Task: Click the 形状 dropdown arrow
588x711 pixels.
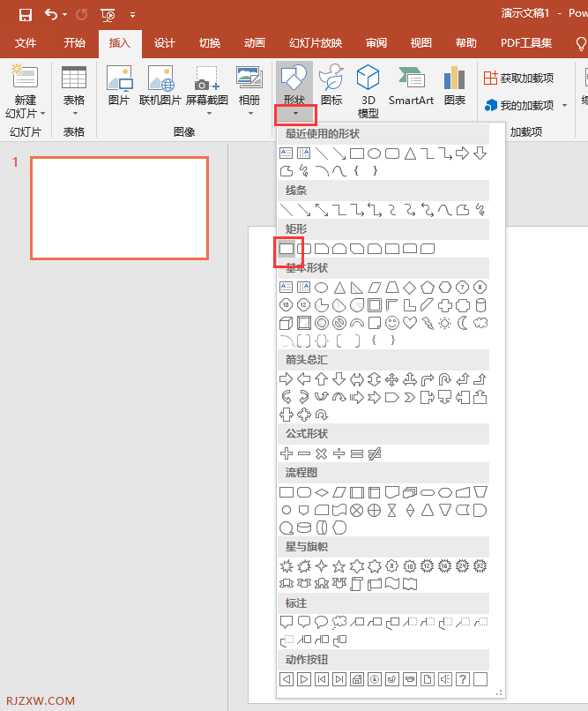Action: (x=295, y=114)
